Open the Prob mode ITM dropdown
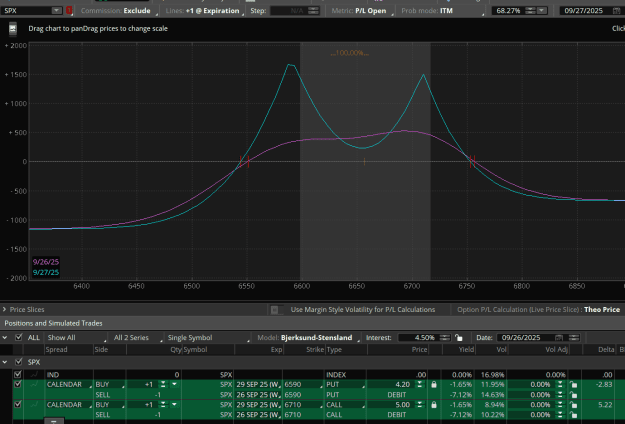 [442, 11]
